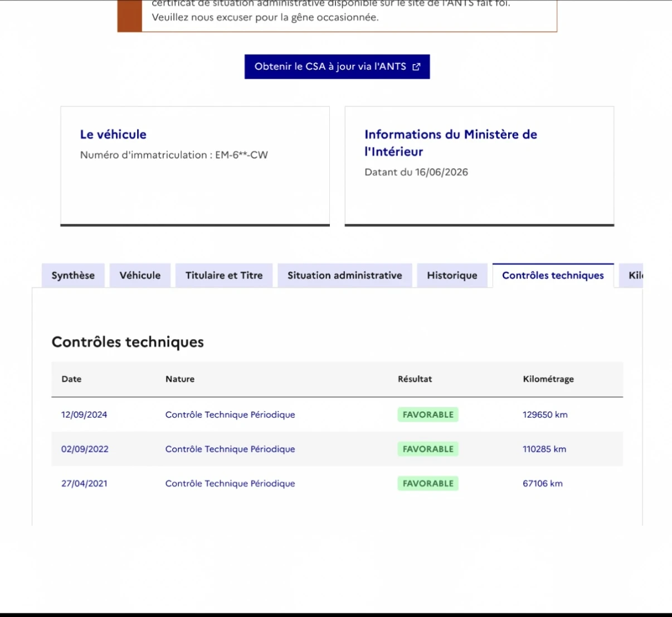
Task: Click the Date column header
Action: click(71, 379)
